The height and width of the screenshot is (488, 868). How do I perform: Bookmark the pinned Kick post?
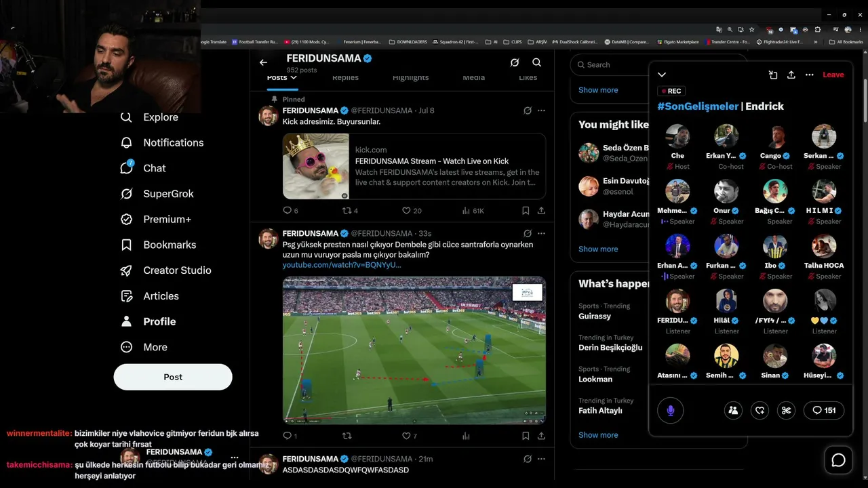click(526, 211)
